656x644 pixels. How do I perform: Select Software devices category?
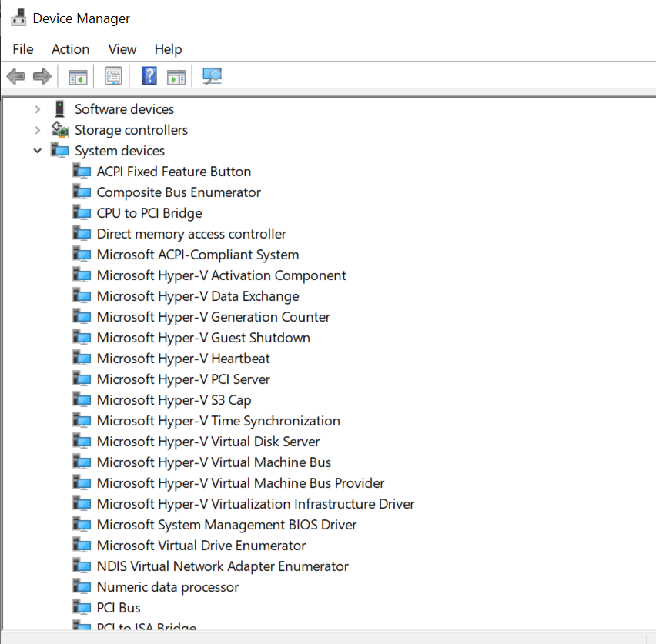click(124, 109)
